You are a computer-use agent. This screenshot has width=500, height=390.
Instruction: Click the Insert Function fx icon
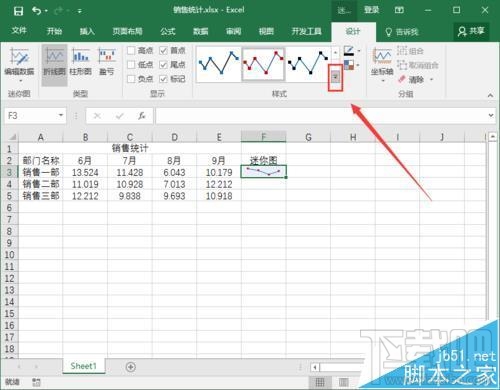point(141,116)
